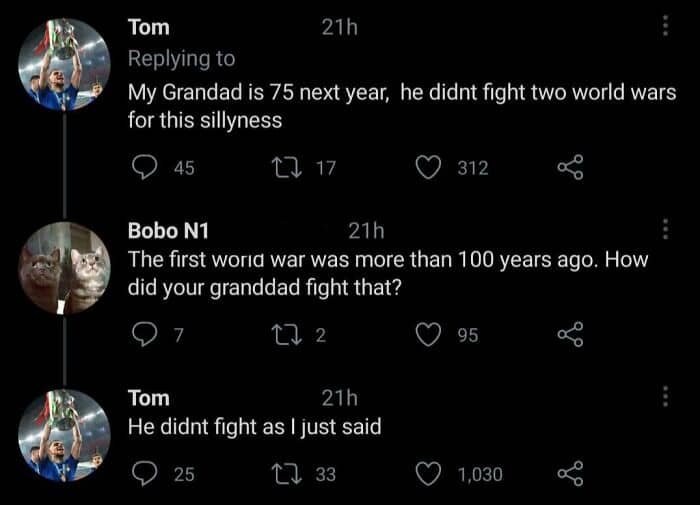This screenshot has width=700, height=505.
Task: Like Bobo N1's tweet with 95 likes
Action: [x=429, y=335]
